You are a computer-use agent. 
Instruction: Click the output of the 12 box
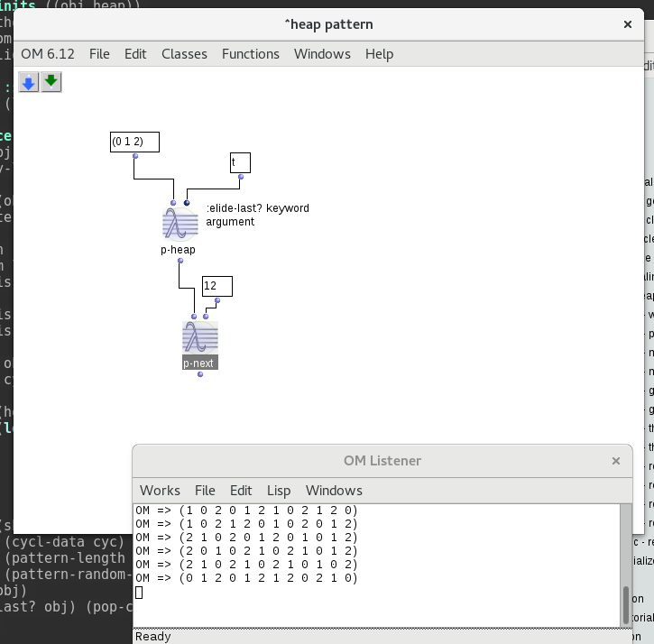tap(217, 300)
